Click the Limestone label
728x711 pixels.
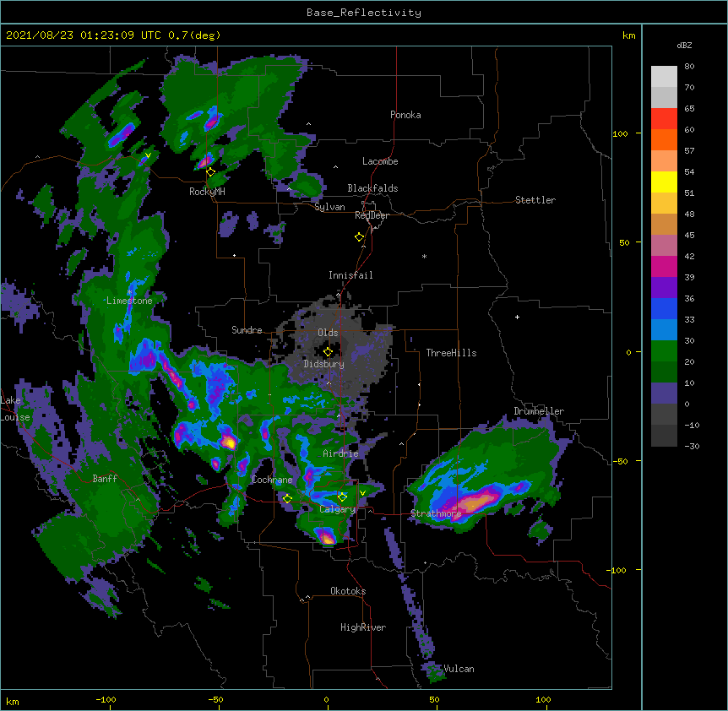tap(129, 301)
